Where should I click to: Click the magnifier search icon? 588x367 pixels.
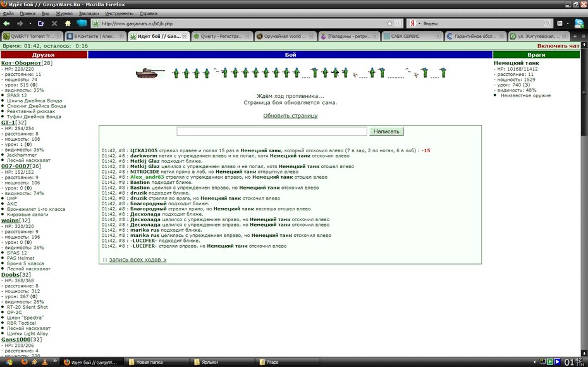pos(547,23)
